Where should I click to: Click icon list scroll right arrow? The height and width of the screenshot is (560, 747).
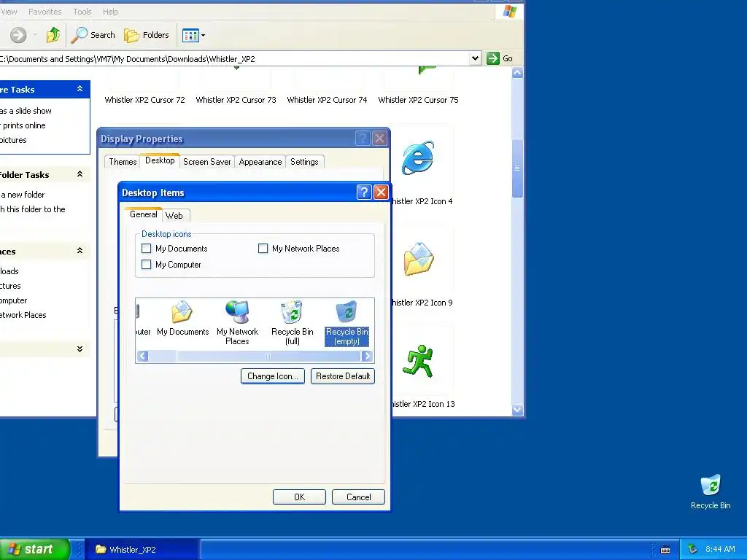point(366,356)
